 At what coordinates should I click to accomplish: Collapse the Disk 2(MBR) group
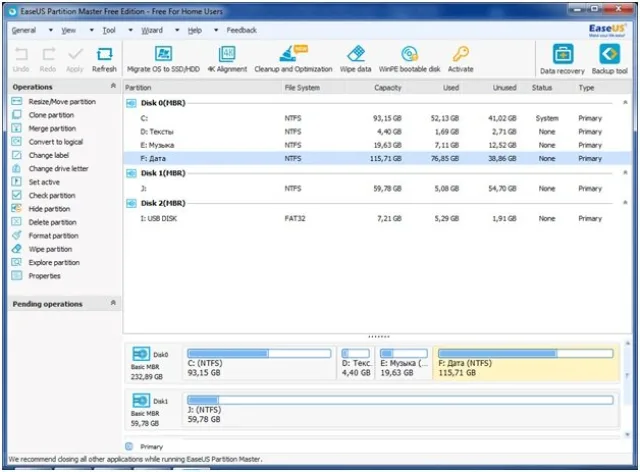(x=625, y=203)
